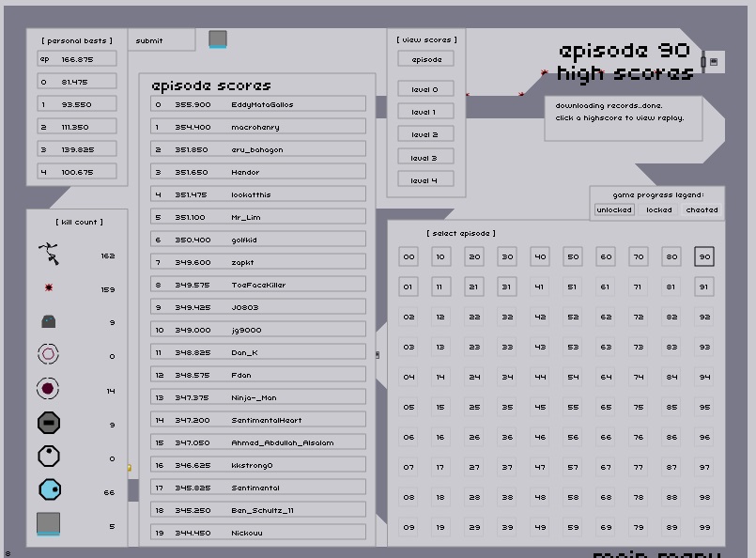Click the chaingun drone icon with black bar
756x558 pixels.
49,423
